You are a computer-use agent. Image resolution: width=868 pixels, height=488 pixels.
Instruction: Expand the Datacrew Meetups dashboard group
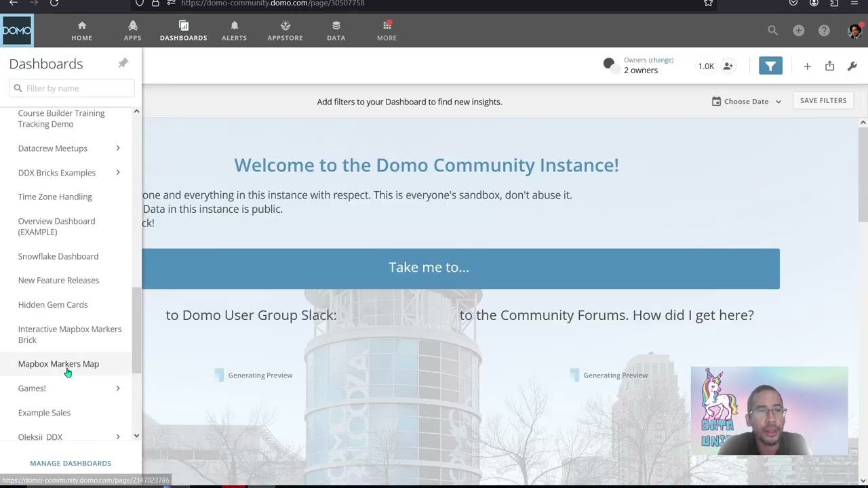[117, 148]
